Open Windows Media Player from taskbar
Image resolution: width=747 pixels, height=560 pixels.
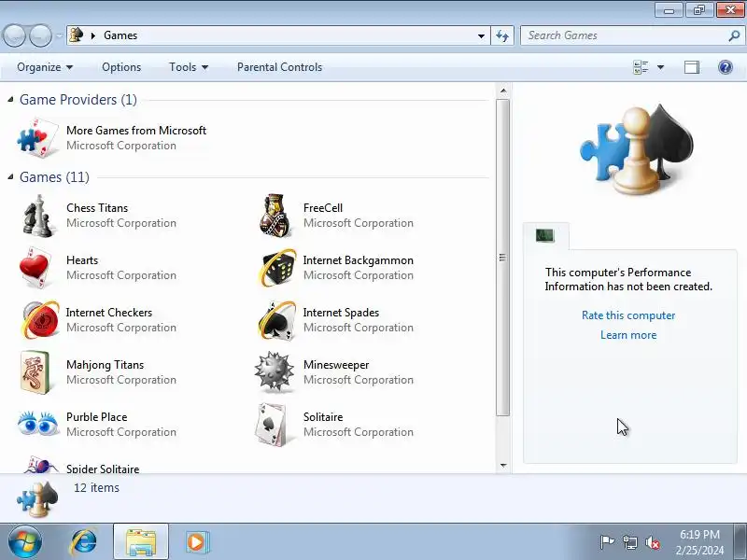point(197,542)
